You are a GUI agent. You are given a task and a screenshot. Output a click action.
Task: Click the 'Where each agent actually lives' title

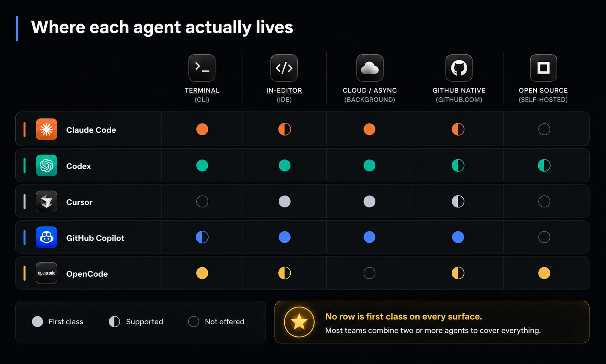[x=162, y=27]
